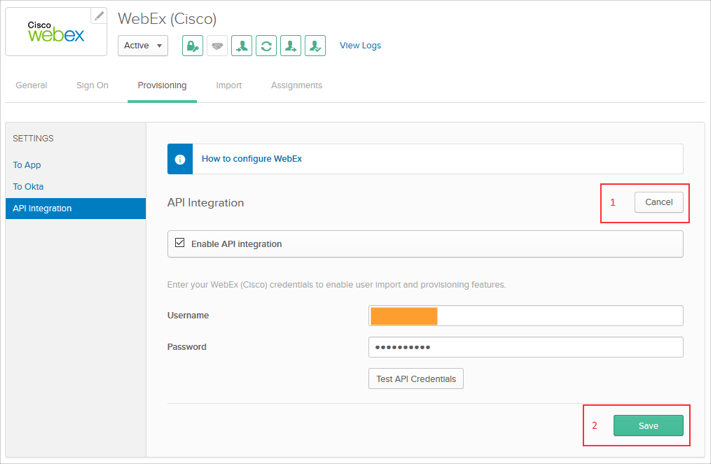The image size is (711, 464).
Task: Click the circular sync arrows icon
Action: click(x=266, y=46)
